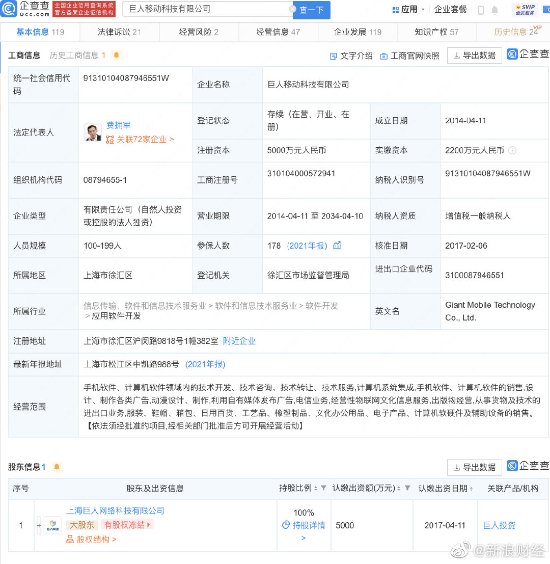Click the phone icon in header
This screenshot has width=550, height=564.
click(481, 10)
